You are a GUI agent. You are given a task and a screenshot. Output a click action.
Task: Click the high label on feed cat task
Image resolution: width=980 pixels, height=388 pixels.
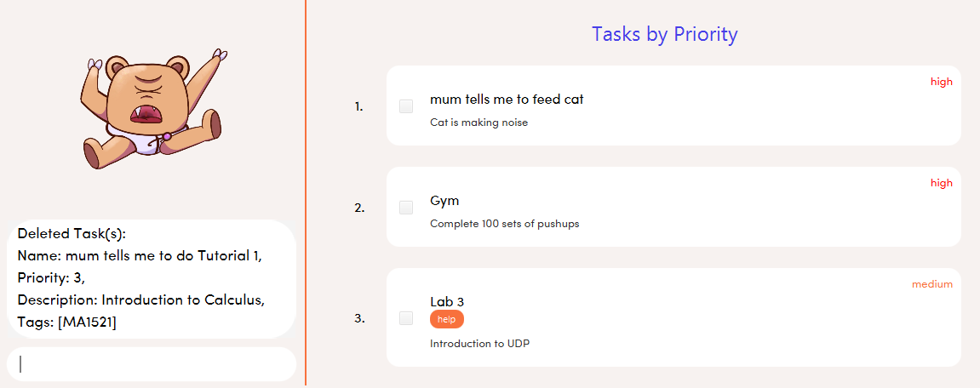(x=941, y=82)
